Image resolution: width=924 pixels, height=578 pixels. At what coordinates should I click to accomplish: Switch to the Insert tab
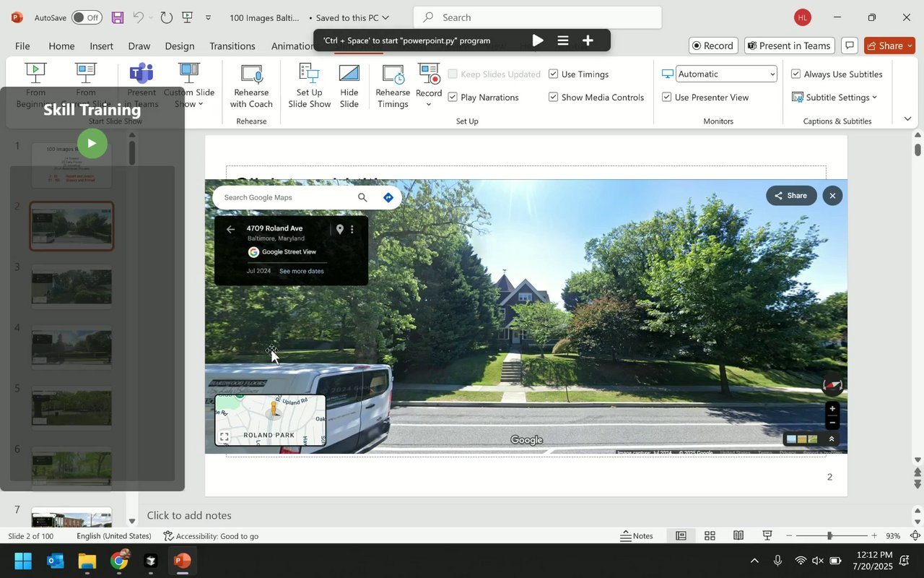(101, 46)
